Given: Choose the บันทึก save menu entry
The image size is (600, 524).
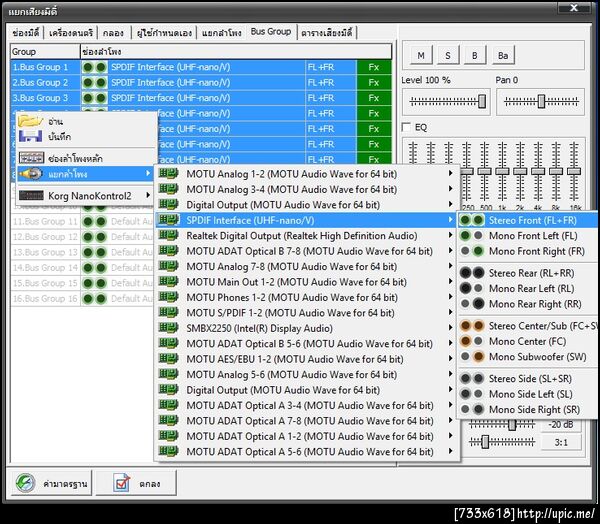Looking at the screenshot, I should click(86, 137).
